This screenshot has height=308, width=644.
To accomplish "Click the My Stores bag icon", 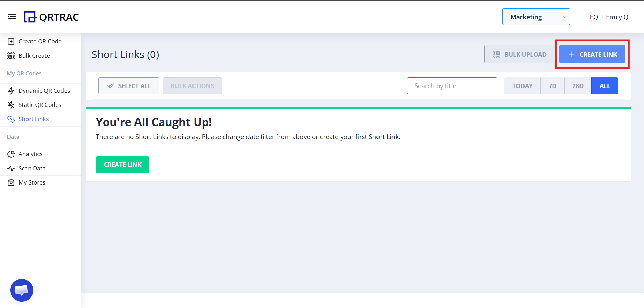I will click(11, 182).
